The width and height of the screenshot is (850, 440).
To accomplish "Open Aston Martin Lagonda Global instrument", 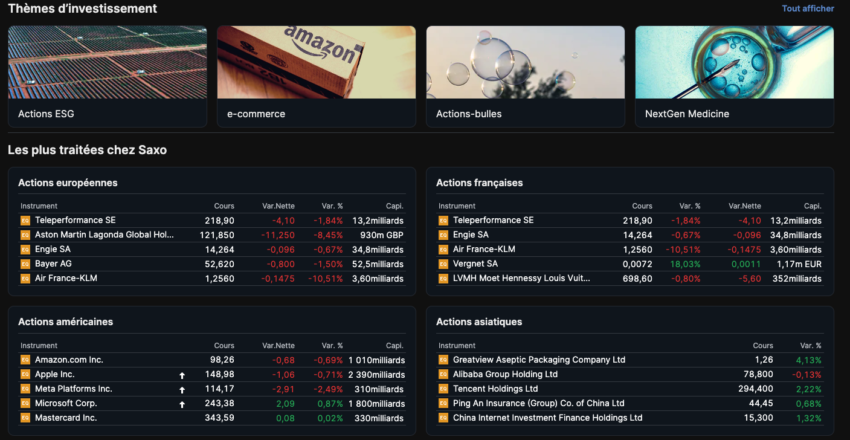I will pyautogui.click(x=105, y=235).
